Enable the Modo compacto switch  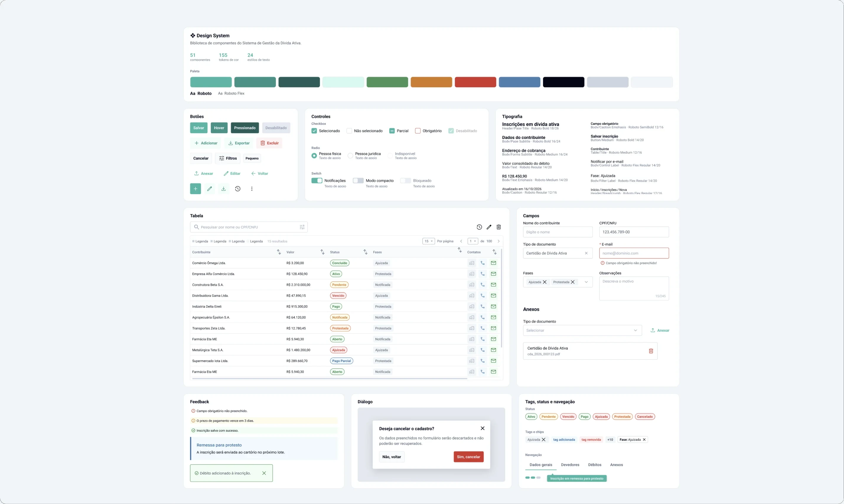(358, 181)
